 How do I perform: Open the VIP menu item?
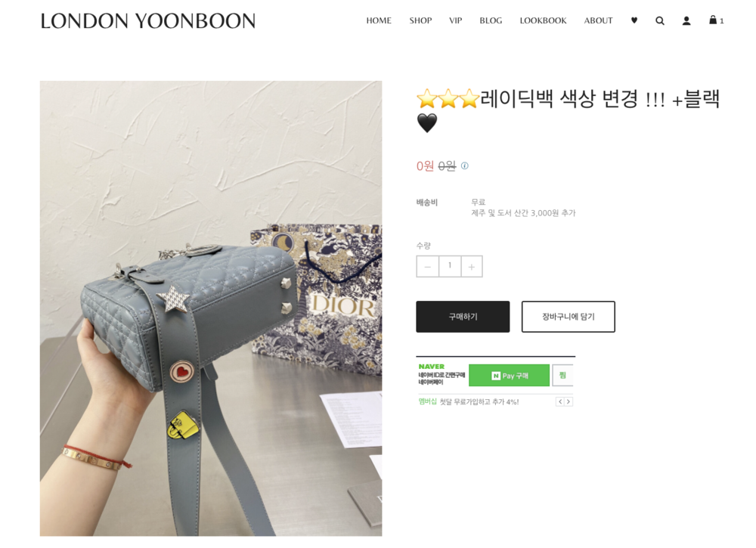[456, 20]
